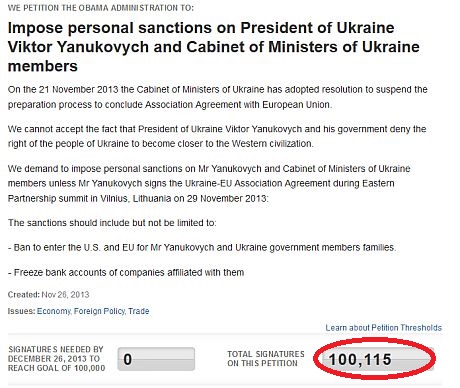Click the We Petition the Obama Administration header

[x=100, y=8]
